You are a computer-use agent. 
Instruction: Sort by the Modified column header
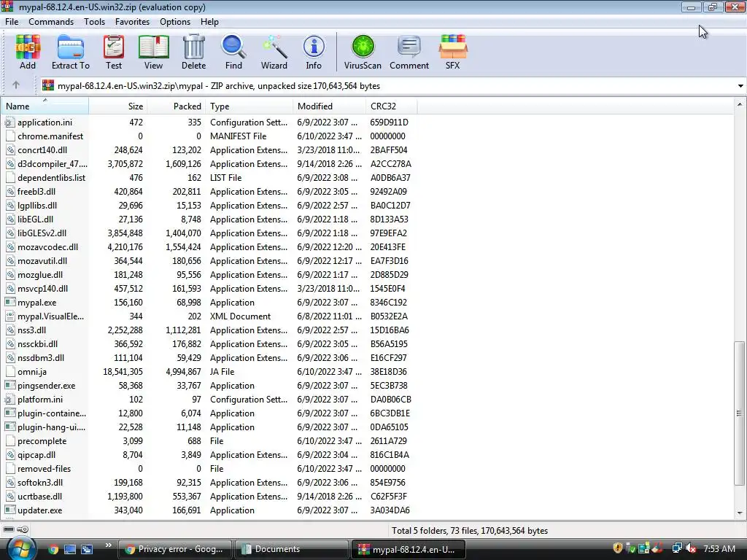[x=329, y=106]
